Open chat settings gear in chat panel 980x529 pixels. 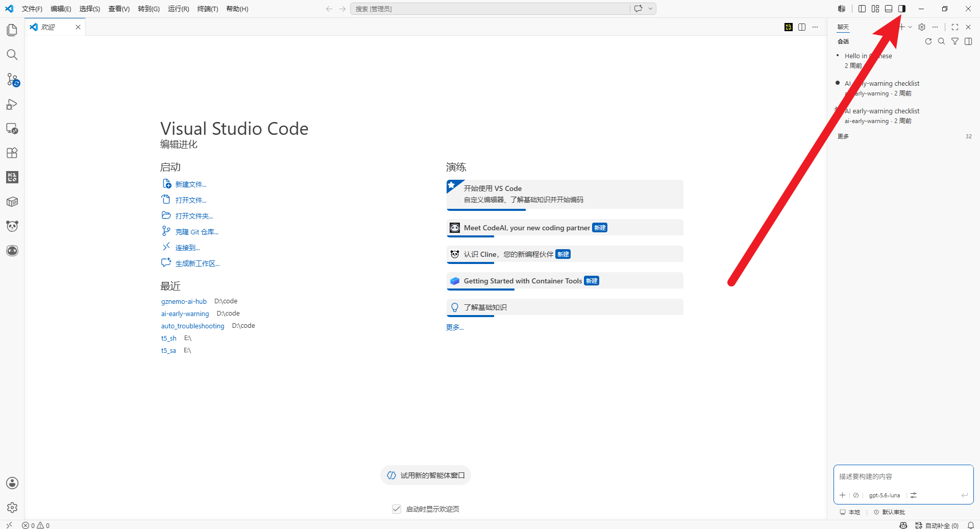pyautogui.click(x=922, y=27)
